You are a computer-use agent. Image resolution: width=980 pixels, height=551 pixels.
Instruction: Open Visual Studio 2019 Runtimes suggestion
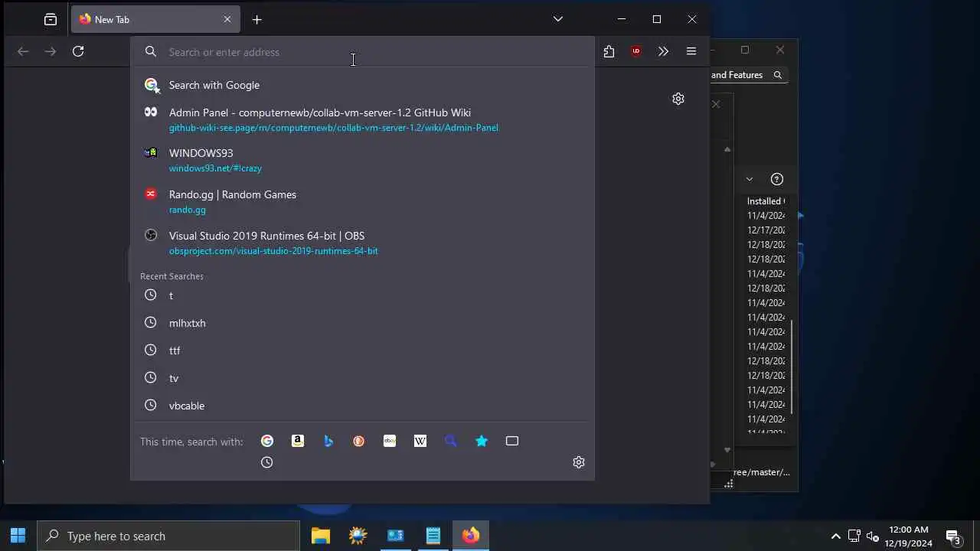362,243
